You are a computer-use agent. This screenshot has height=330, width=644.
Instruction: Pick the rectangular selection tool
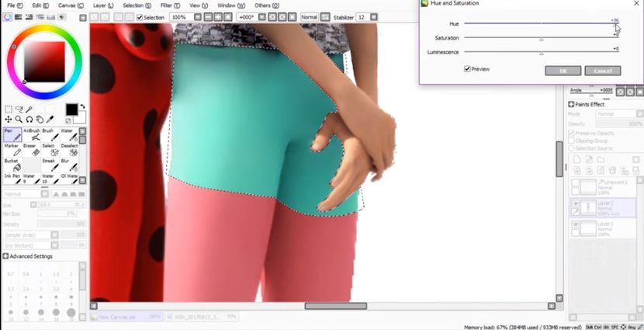tap(9, 109)
